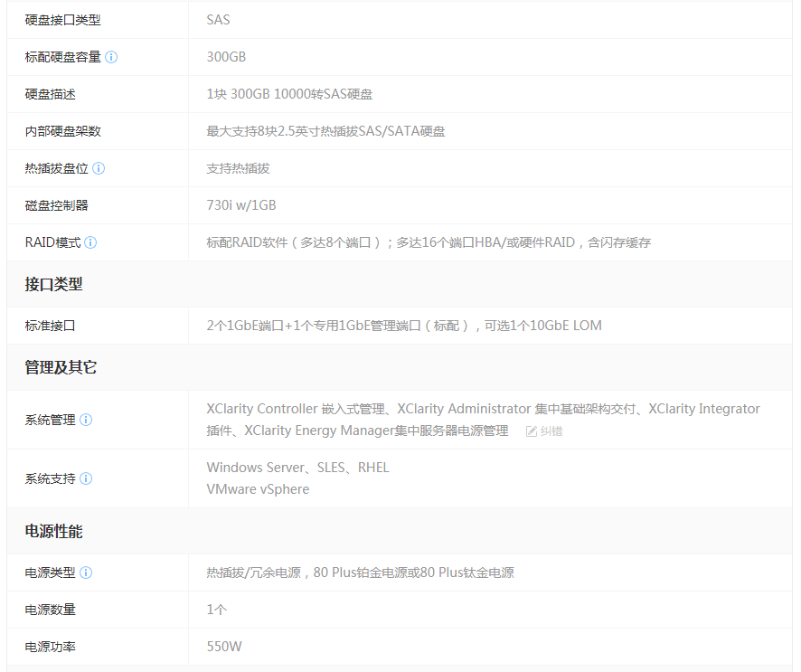The height and width of the screenshot is (672, 801).
Task: Click the pencil edit icon before 纠错
Action: point(532,431)
